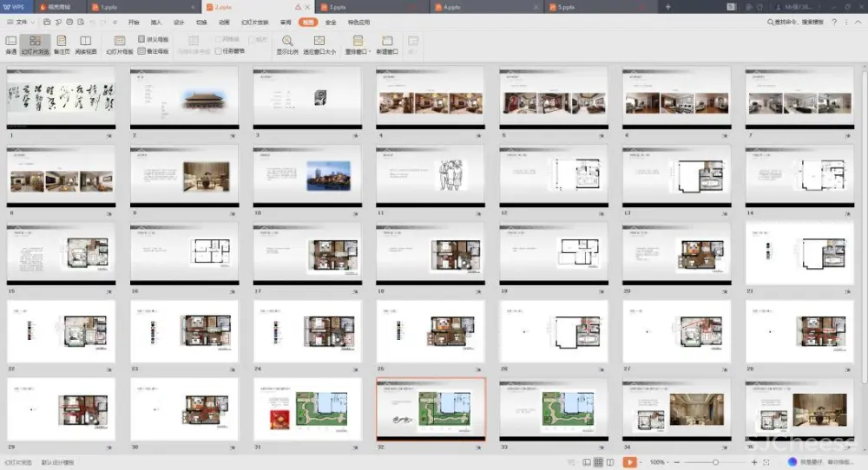Screen dimensions: 868x470
Task: Create a new window (新建窗口)
Action: (387, 44)
